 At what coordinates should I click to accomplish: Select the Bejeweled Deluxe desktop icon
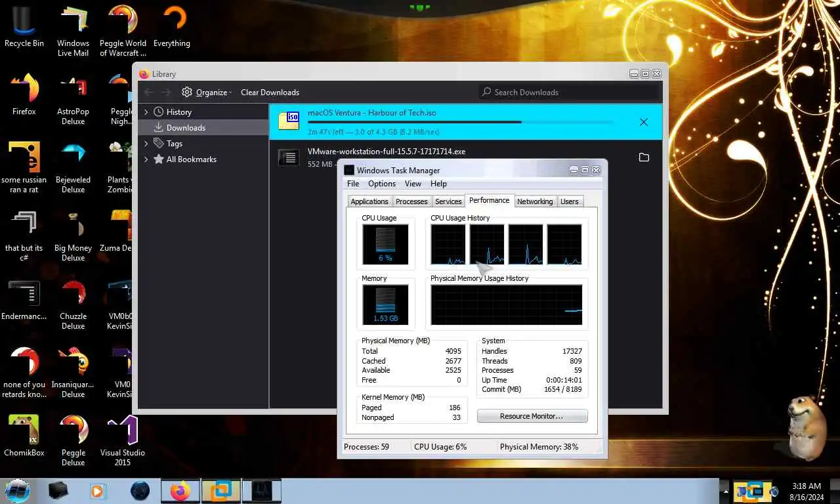[x=73, y=167]
